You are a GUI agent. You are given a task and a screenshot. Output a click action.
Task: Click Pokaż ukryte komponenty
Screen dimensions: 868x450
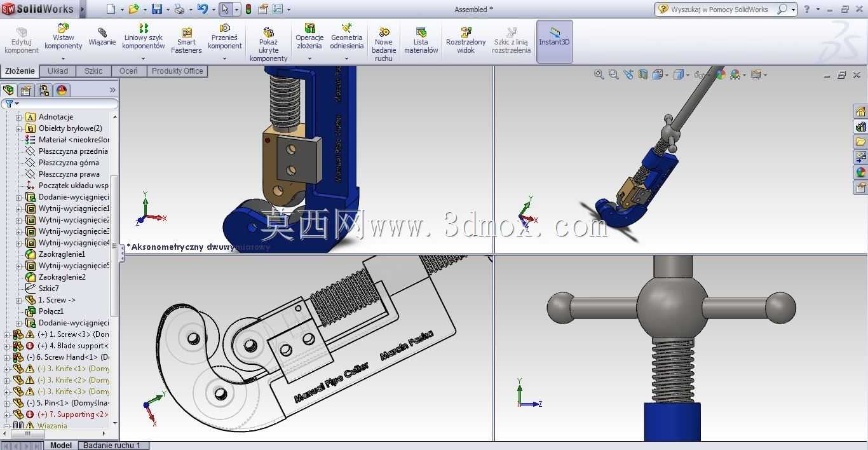tap(268, 44)
